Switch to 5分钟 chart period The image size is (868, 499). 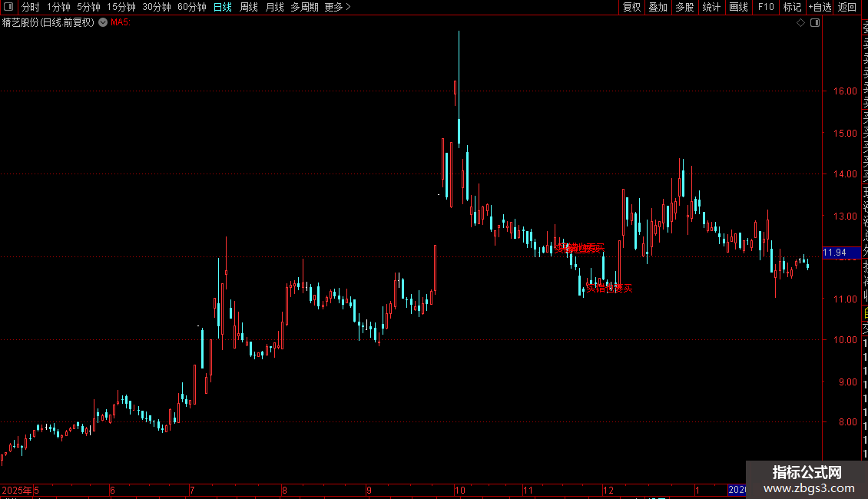pos(88,7)
